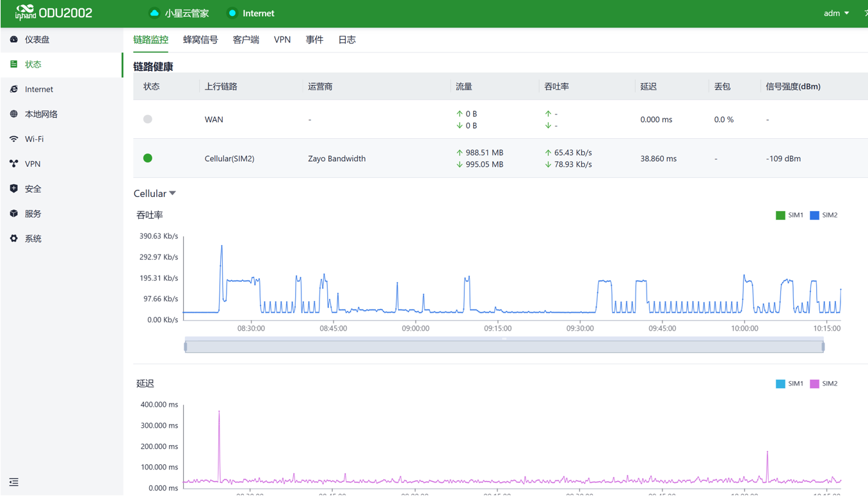Screen dimensions: 868x502
Task: Collapse the sidebar with the bottom-left icon
Action: [14, 482]
